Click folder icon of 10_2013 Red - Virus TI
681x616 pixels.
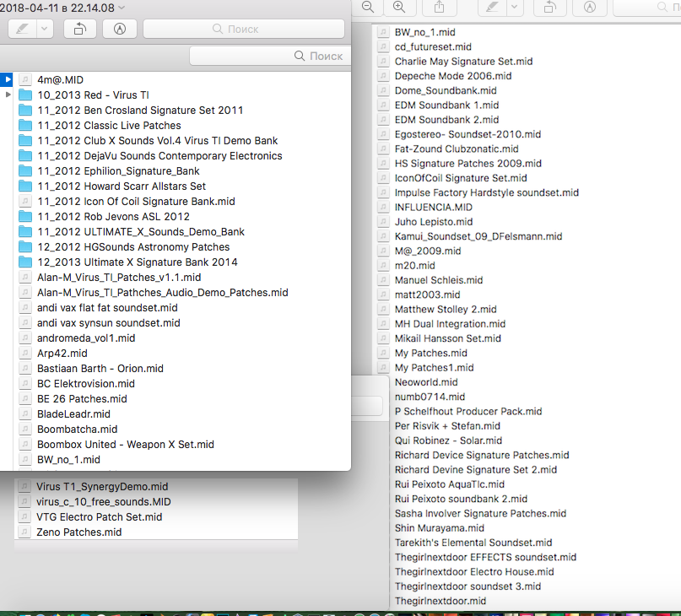pos(25,95)
